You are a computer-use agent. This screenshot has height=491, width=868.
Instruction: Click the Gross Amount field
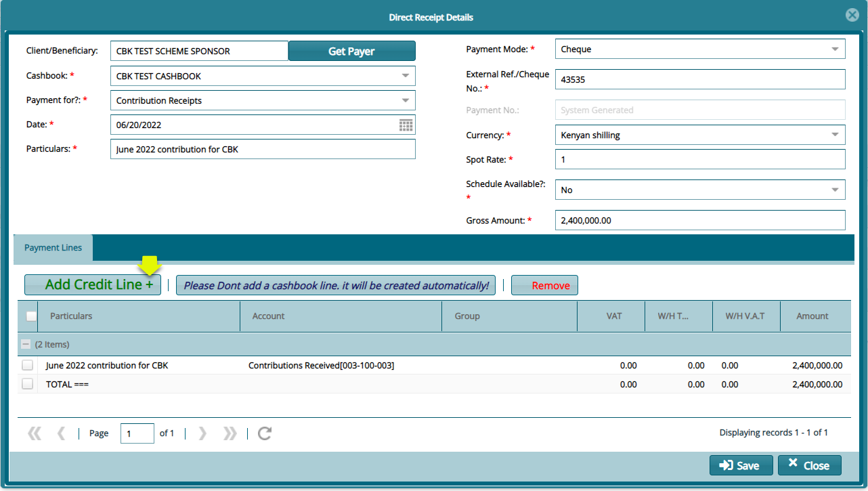click(x=700, y=220)
